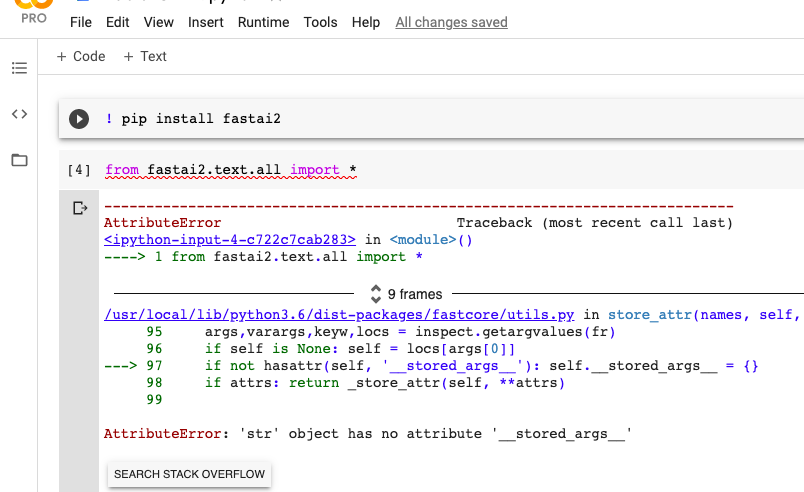The image size is (804, 492).
Task: Open the View menu
Action: (x=158, y=22)
